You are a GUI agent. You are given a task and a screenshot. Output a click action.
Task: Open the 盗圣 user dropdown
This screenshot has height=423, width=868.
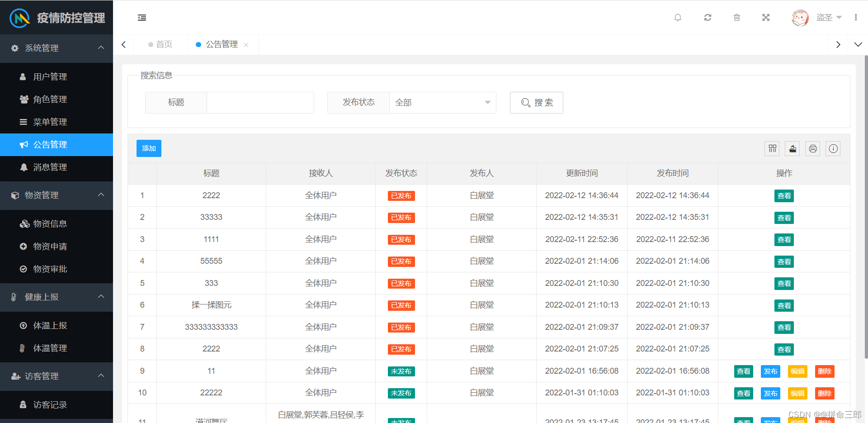coord(829,18)
